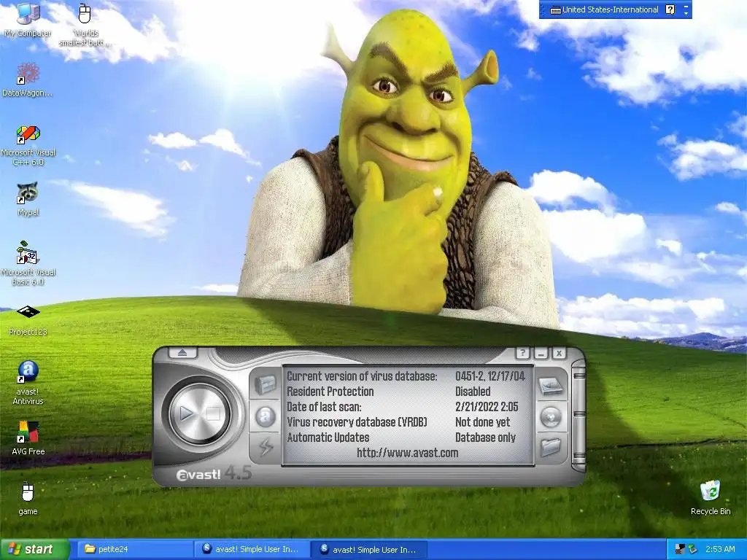Screen dimensions: 747x560
Task: Click the 'Database only' updates value
Action: (x=485, y=437)
